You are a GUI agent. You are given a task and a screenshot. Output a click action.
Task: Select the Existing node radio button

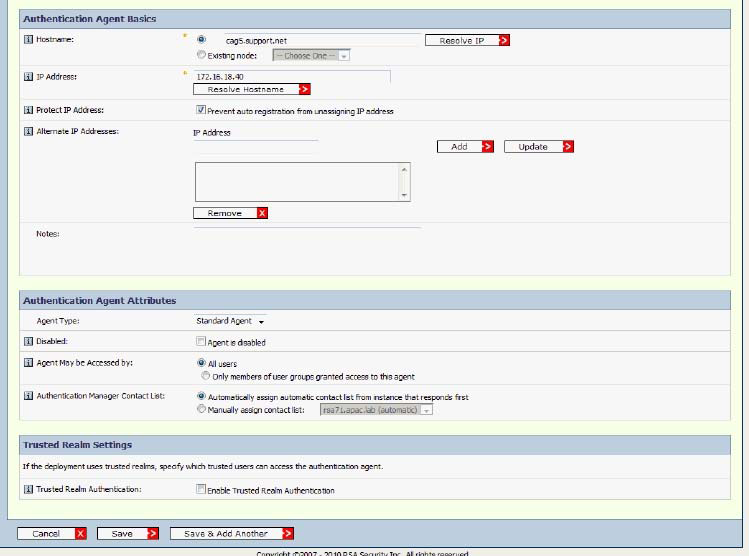click(x=201, y=56)
